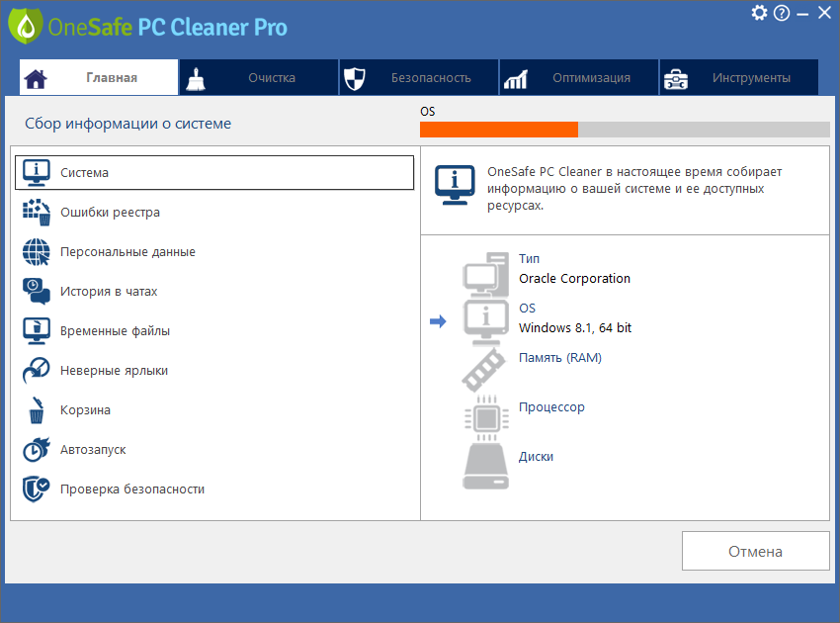Click the orange OS scan progress bar
This screenshot has width=840, height=623.
625,130
